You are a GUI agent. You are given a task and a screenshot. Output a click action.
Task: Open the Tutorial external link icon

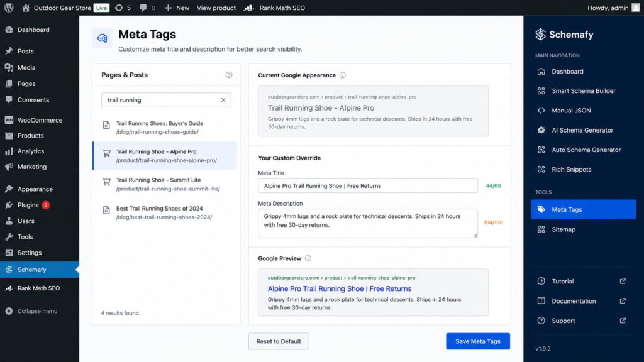[x=623, y=281]
